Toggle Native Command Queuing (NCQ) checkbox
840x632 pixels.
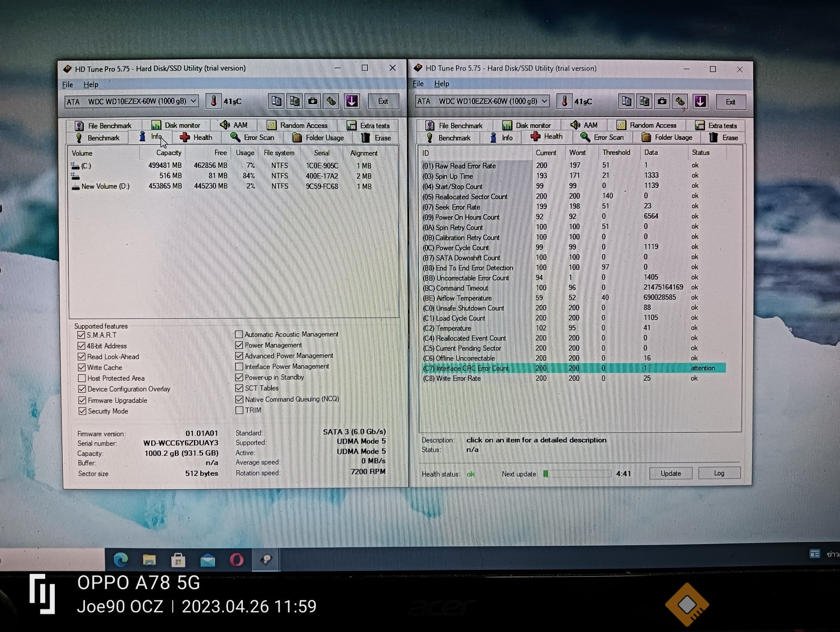tap(239, 399)
